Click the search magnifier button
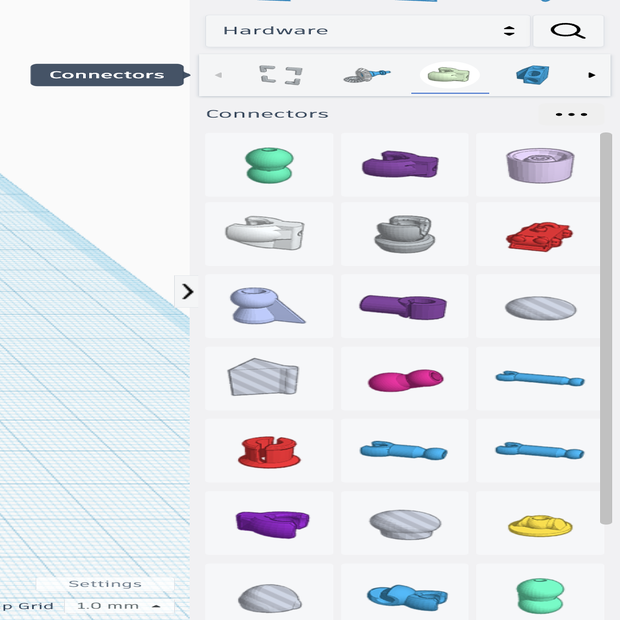Image resolution: width=620 pixels, height=620 pixels. 568,31
